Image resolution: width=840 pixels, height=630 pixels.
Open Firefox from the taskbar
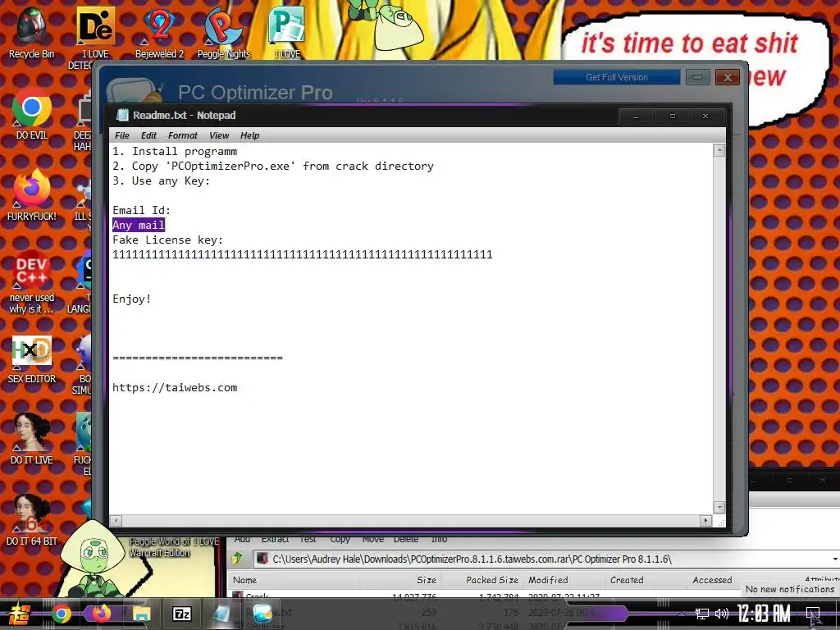pos(101,614)
